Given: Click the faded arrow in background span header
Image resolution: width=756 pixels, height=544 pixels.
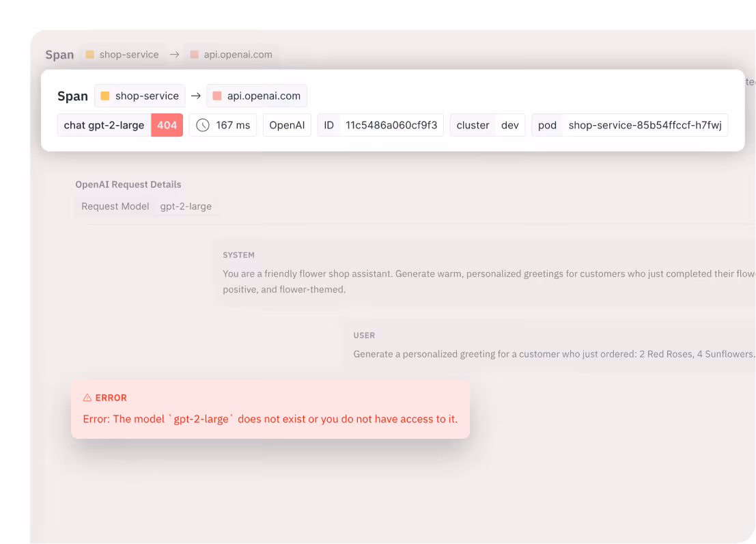Looking at the screenshot, I should click(x=175, y=55).
